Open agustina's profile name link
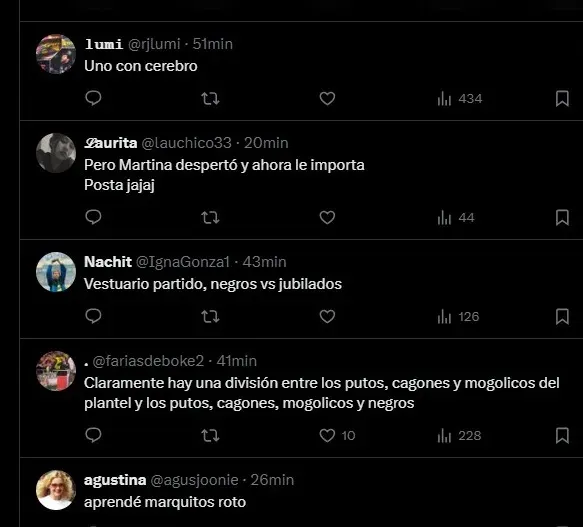 point(115,480)
